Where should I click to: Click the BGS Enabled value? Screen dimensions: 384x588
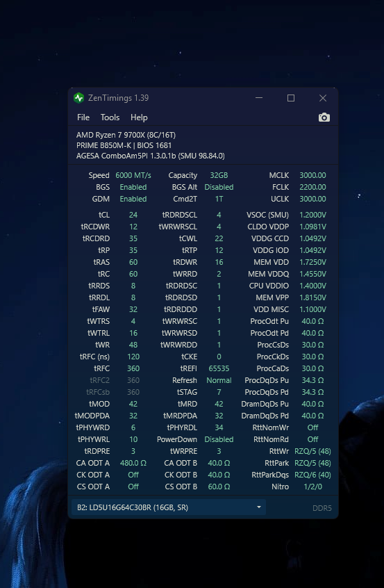pos(133,187)
